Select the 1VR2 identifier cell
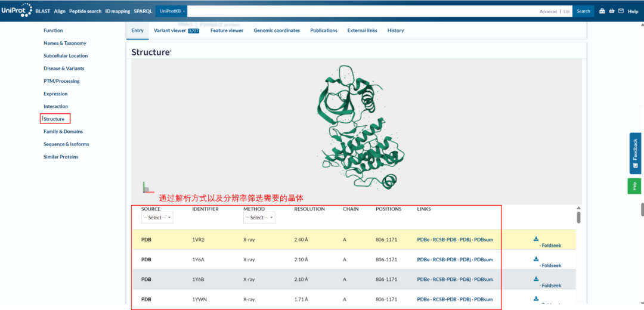644x310 pixels. [199, 240]
